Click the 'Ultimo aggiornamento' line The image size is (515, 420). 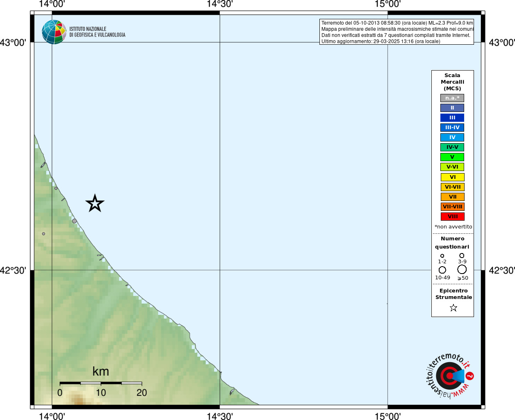click(381, 41)
